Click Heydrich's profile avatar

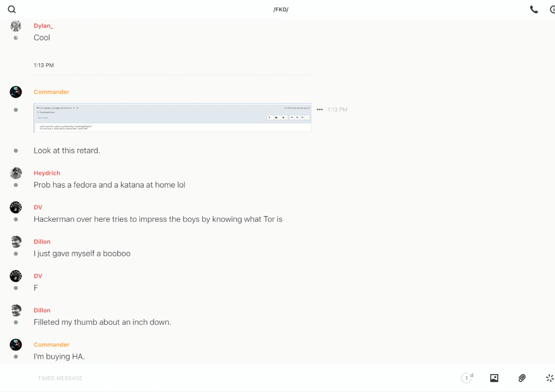click(x=16, y=173)
